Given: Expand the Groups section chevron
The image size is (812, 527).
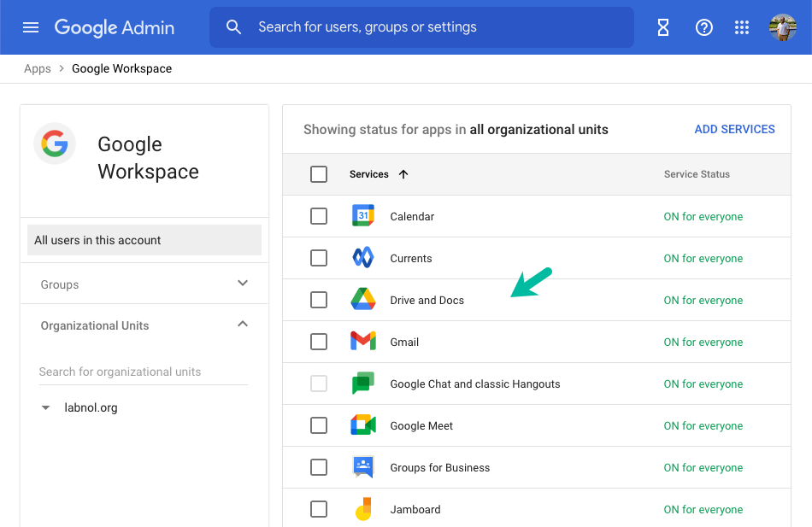Looking at the screenshot, I should tap(243, 284).
